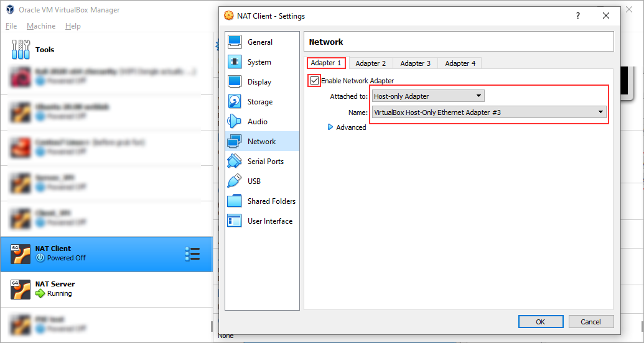Select Display in settings list
Viewport: 644px width, 343px height.
259,81
